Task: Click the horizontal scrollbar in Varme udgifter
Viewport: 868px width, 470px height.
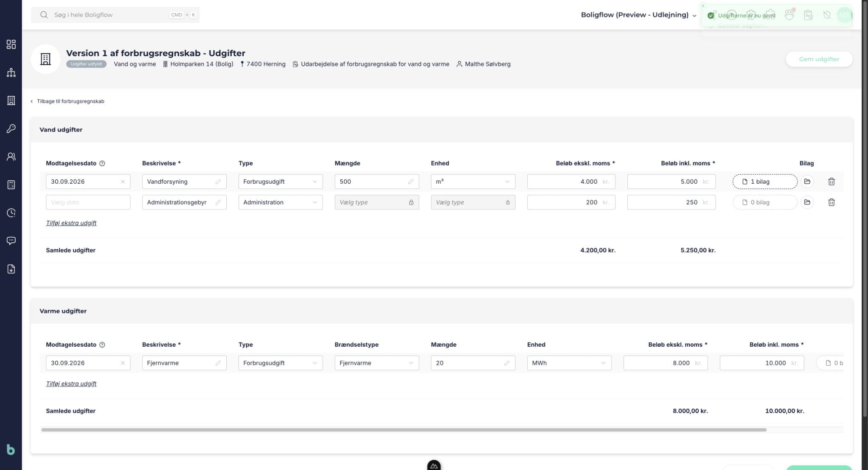Action: click(404, 430)
